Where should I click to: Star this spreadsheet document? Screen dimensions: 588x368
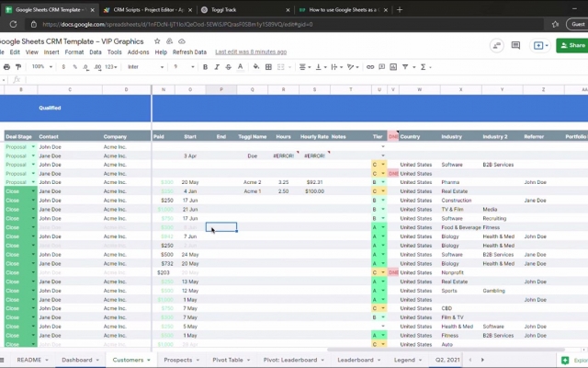[157, 41]
